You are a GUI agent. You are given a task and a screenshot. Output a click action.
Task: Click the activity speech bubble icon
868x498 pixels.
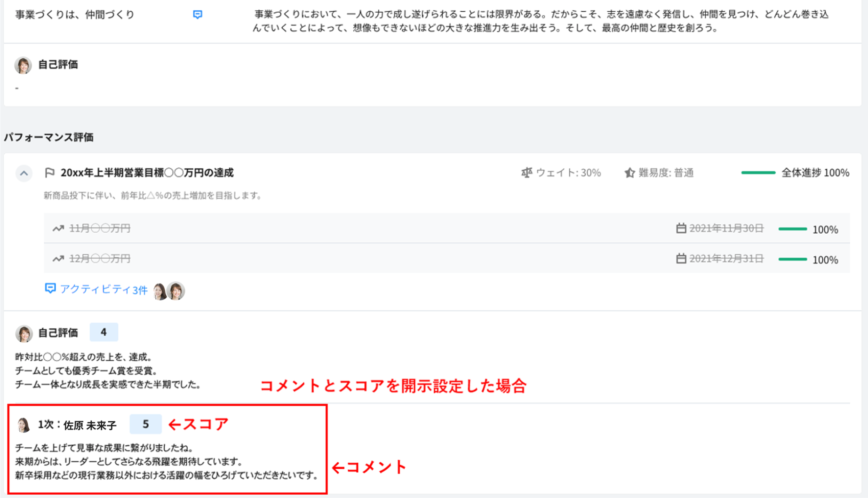50,288
